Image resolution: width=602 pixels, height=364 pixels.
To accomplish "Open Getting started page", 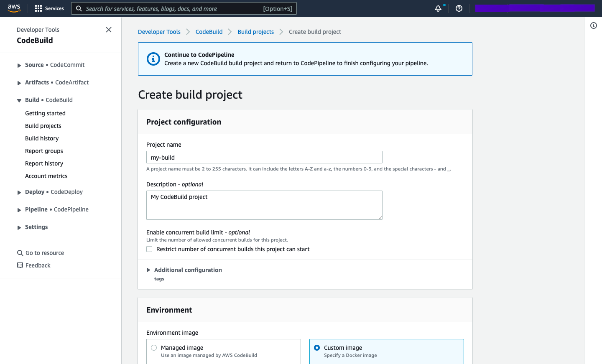I will (x=45, y=113).
